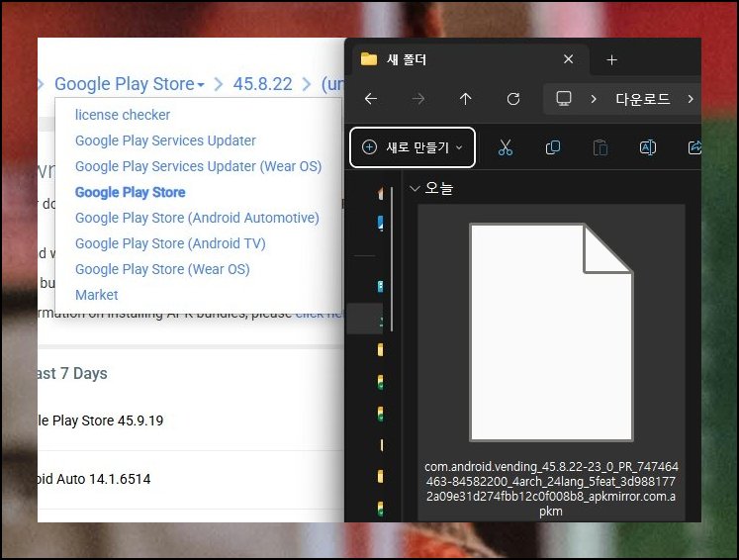Close the 새 폴더 tab

(569, 59)
